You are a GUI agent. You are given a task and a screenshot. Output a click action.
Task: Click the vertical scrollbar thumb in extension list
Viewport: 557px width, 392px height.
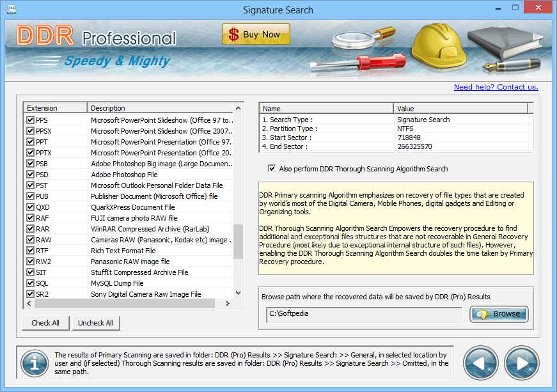pyautogui.click(x=239, y=242)
